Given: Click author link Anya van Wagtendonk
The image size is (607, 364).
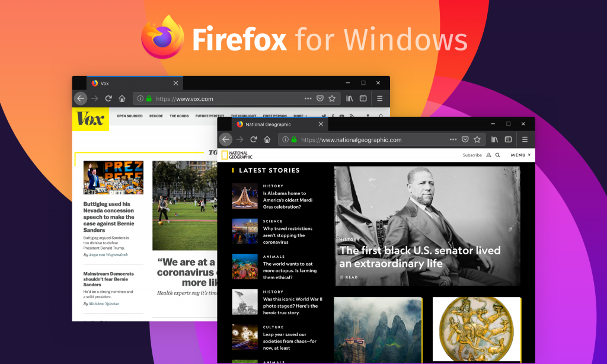Looking at the screenshot, I should click(x=108, y=255).
